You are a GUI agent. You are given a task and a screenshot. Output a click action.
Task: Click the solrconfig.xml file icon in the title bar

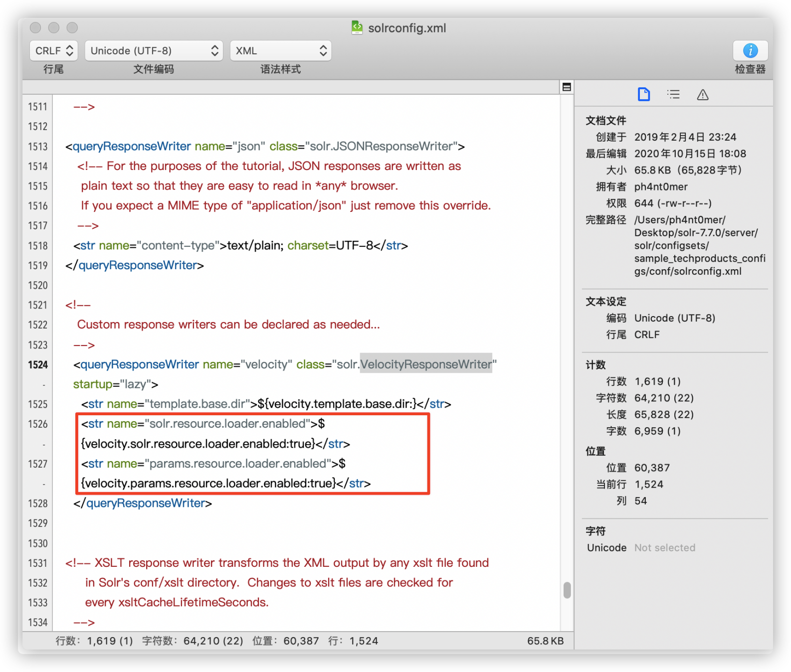pos(357,27)
